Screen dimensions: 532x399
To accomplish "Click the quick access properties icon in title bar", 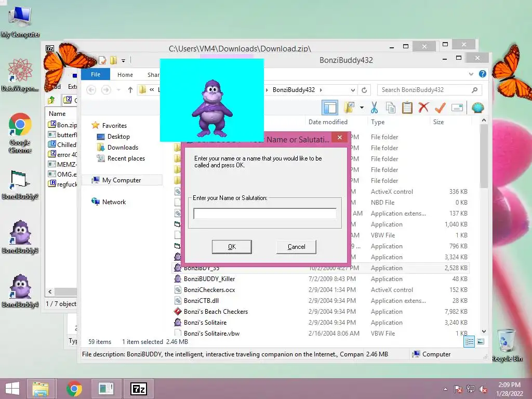I will click(102, 60).
